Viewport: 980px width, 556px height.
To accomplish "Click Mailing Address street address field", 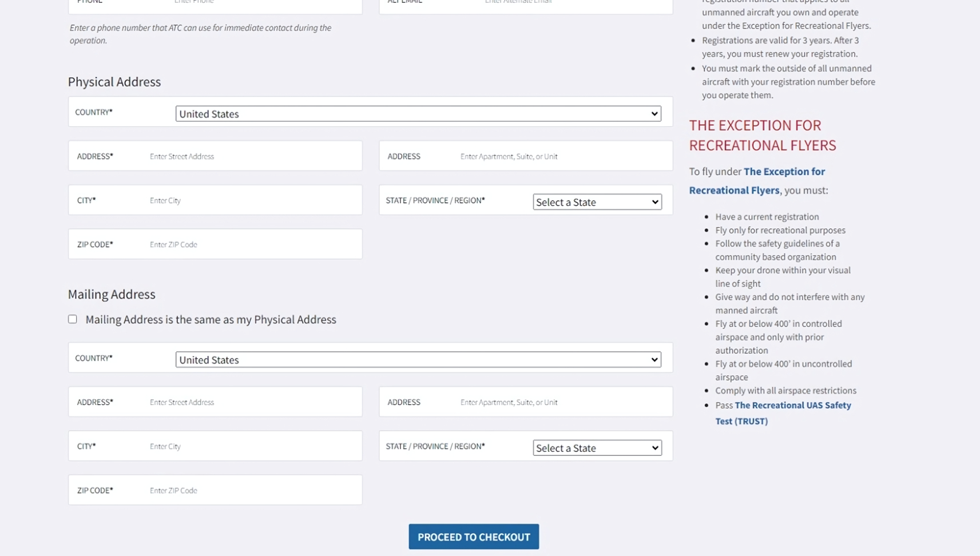I will [x=252, y=402].
